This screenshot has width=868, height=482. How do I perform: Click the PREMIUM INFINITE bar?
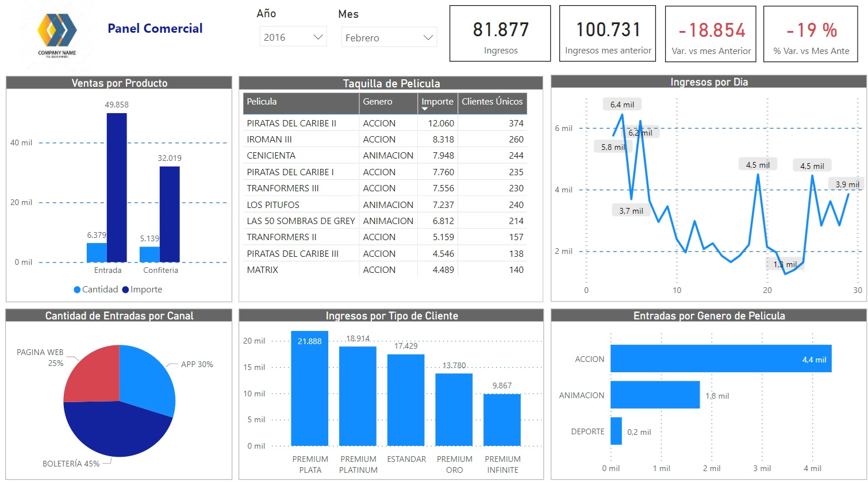pyautogui.click(x=502, y=419)
